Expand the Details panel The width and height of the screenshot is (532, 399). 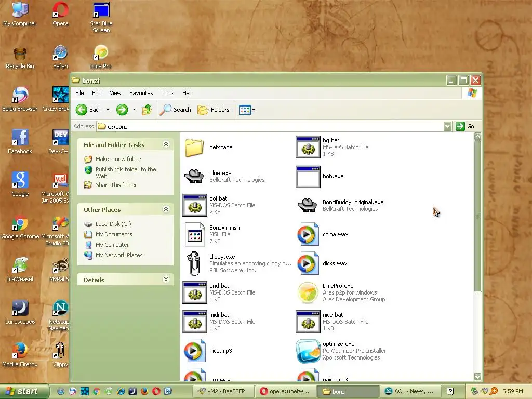166,280
